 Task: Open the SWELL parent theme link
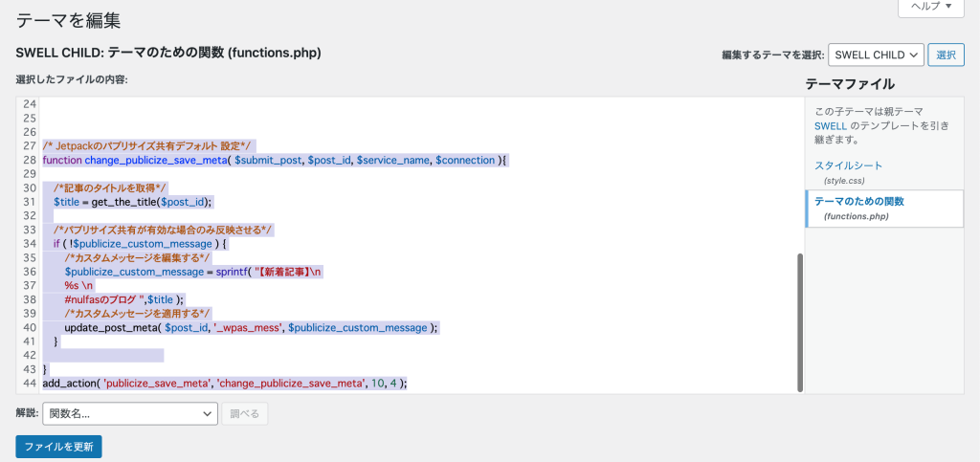[830, 125]
